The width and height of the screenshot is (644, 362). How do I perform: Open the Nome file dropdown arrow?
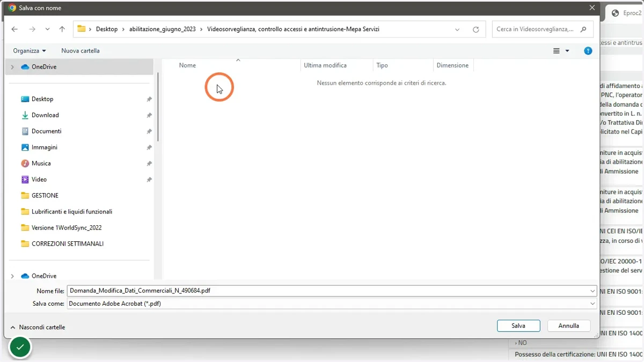tap(592, 291)
